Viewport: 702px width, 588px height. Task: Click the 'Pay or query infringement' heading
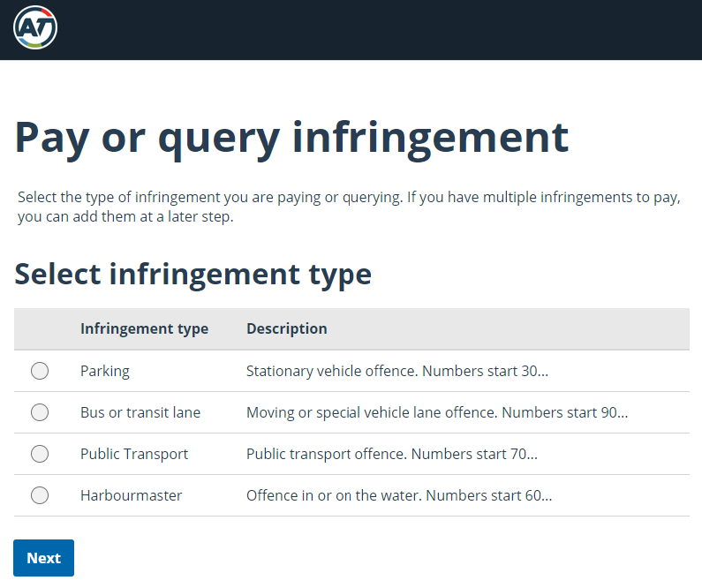(291, 139)
